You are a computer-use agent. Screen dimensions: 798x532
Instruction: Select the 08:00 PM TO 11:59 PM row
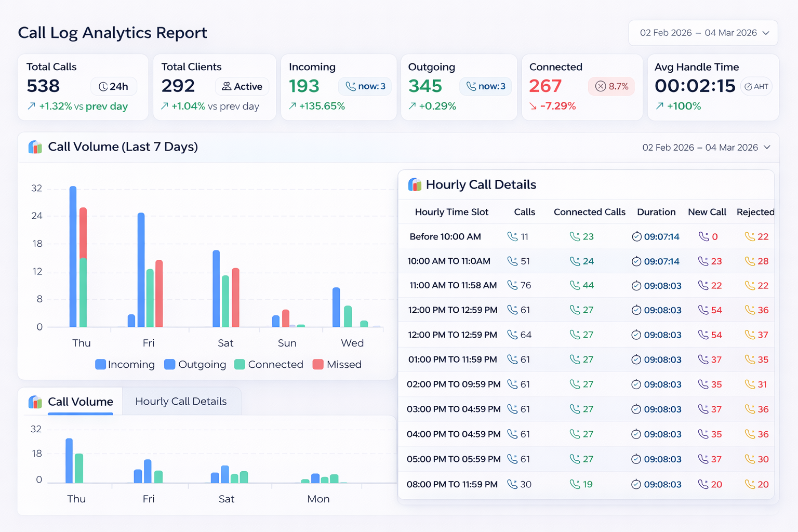(x=452, y=484)
